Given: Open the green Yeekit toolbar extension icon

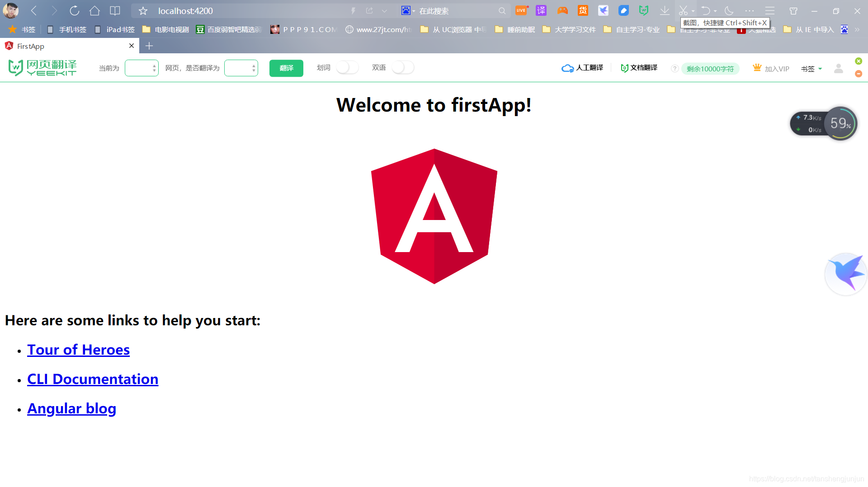Looking at the screenshot, I should point(644,10).
